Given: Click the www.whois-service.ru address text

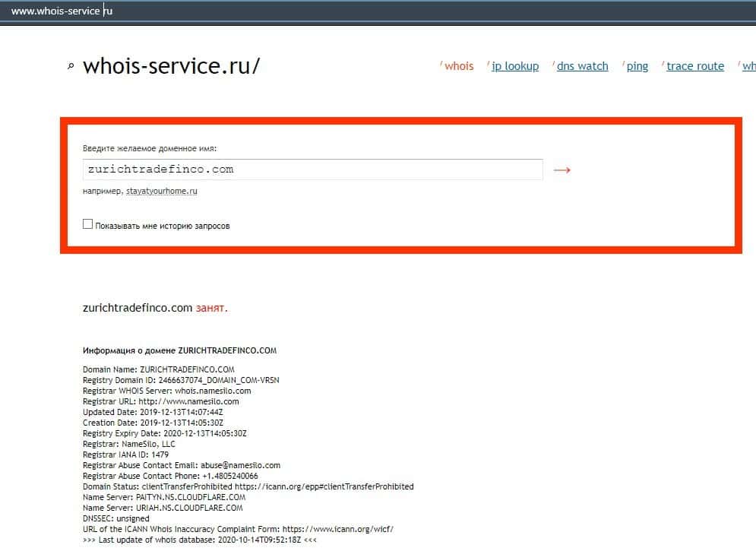Looking at the screenshot, I should (62, 11).
